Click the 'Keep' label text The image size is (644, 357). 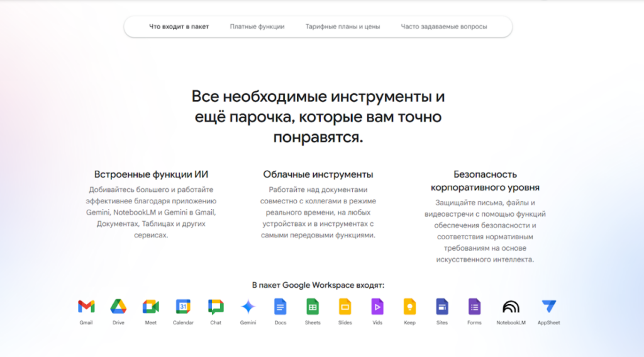(x=409, y=323)
